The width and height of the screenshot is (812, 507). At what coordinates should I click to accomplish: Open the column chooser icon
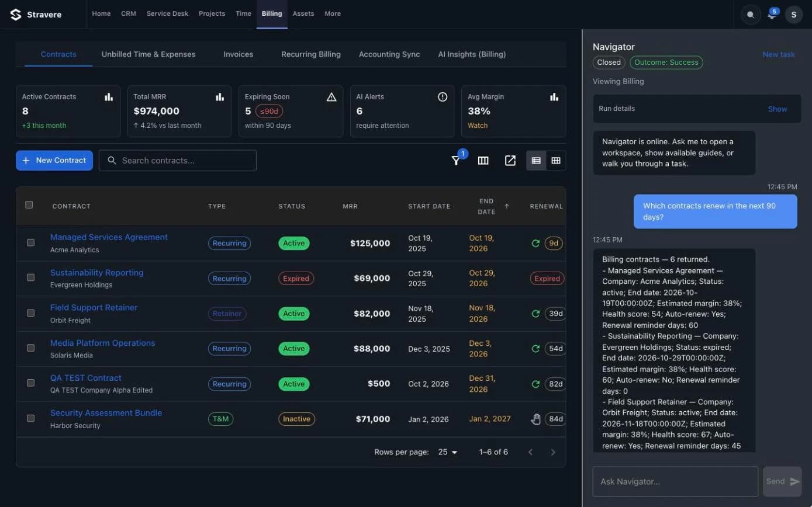click(483, 161)
